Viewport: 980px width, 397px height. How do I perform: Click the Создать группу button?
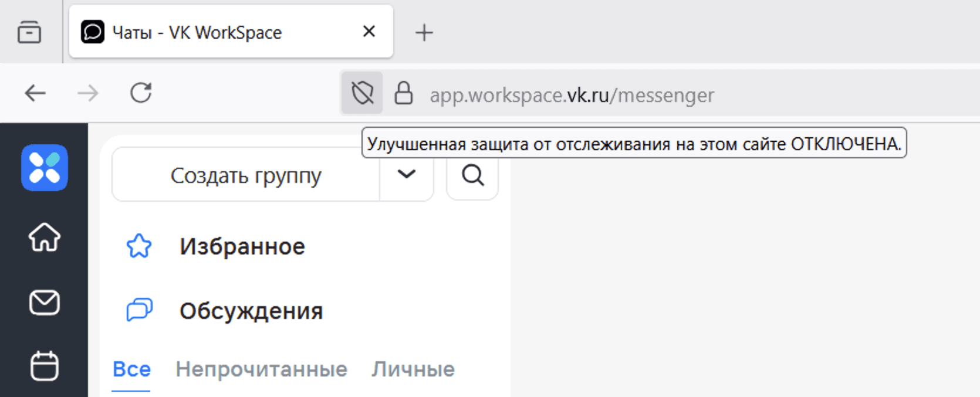click(x=246, y=175)
